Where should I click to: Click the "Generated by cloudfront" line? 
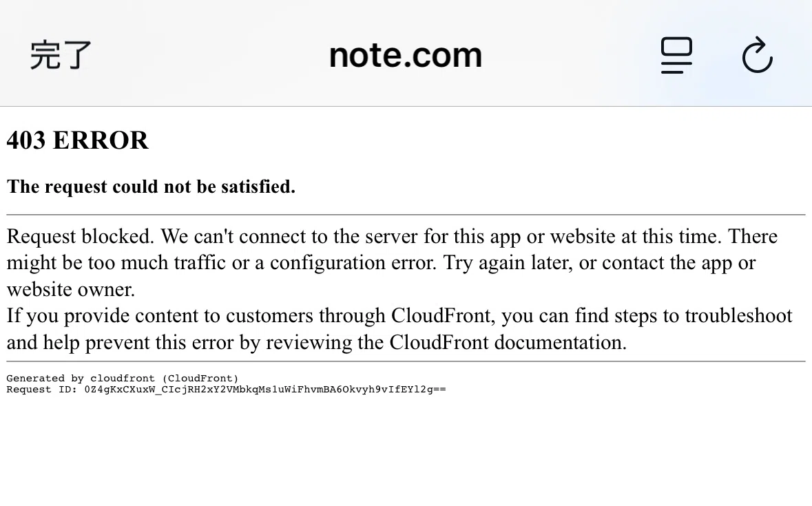tap(81, 378)
